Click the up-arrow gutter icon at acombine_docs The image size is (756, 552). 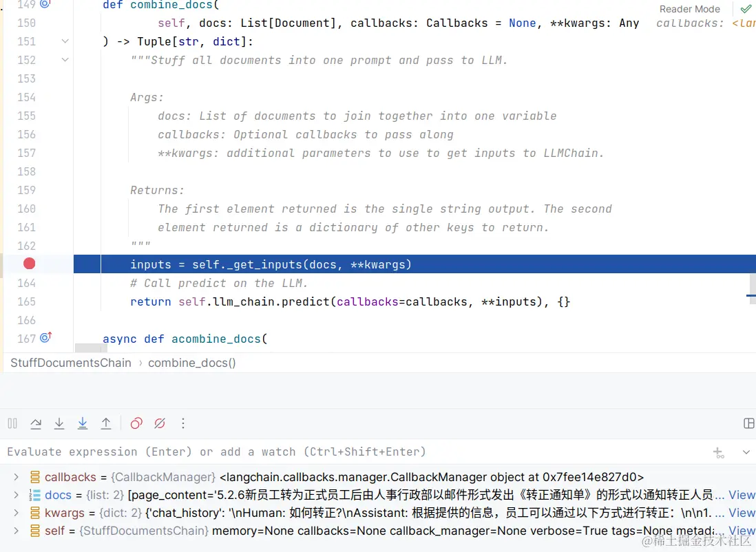point(46,337)
